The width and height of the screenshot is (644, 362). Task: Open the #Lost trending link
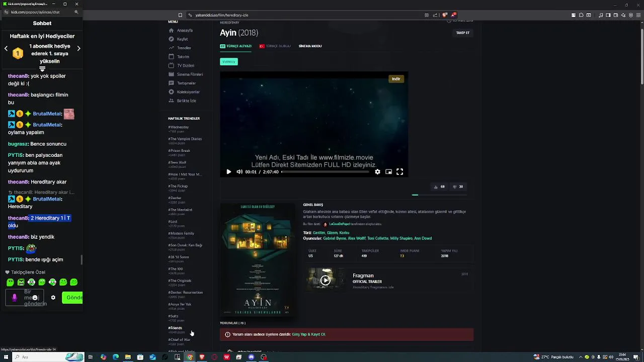click(x=173, y=222)
